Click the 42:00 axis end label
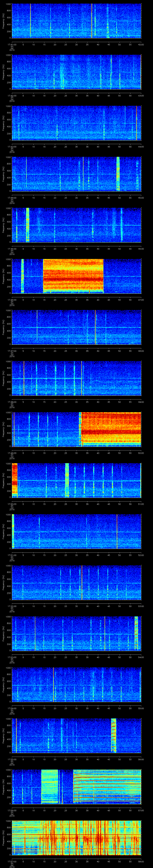Image resolution: width=153 pixels, height=868 pixels. (141, 44)
